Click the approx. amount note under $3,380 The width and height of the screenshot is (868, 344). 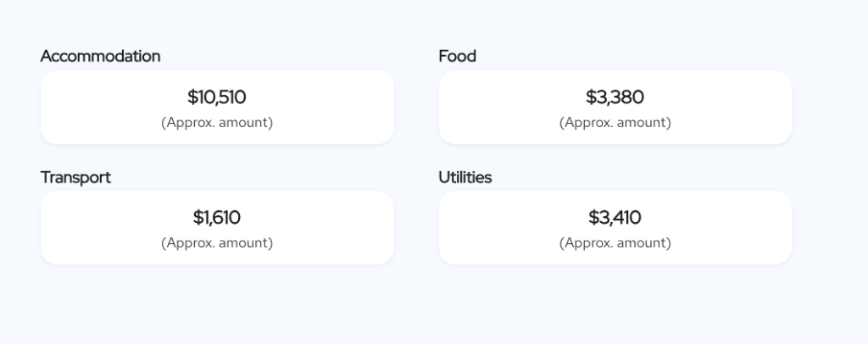click(x=615, y=123)
